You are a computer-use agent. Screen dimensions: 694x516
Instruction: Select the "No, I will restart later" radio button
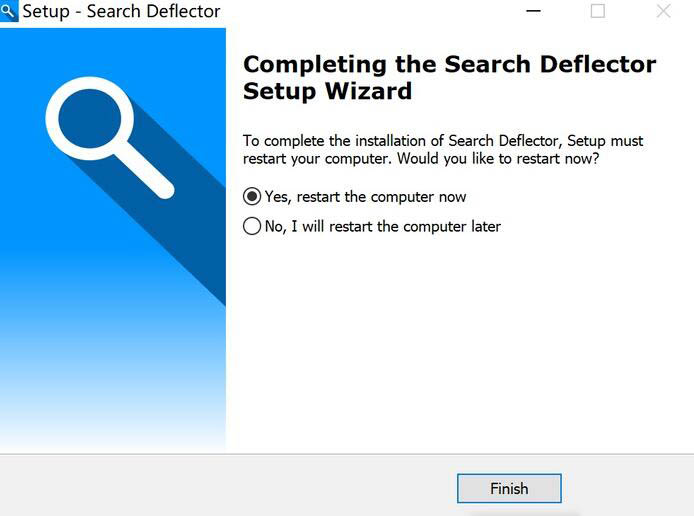(x=252, y=226)
